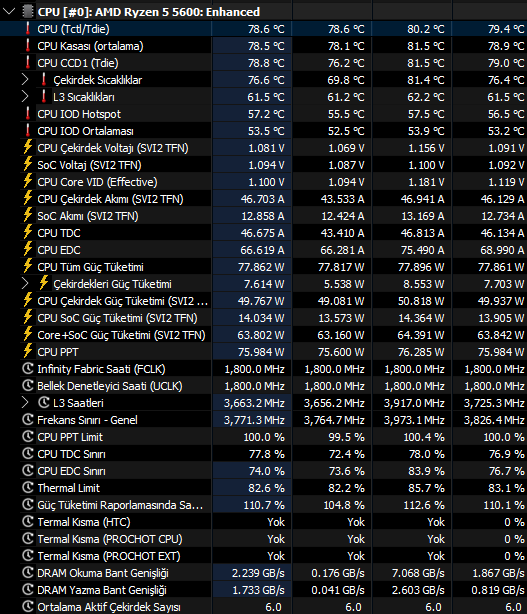Select Ortalama Aktif Çekirdek Sayısı row

pyautogui.click(x=264, y=607)
